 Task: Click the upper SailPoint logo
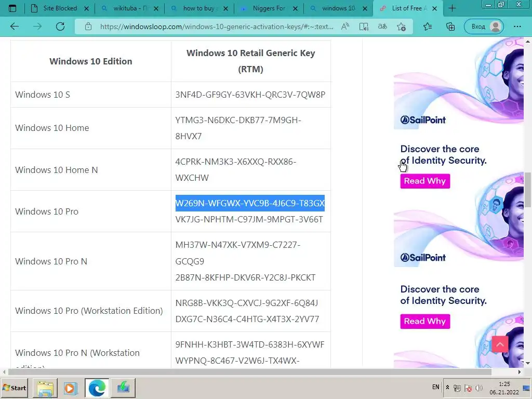coord(423,120)
